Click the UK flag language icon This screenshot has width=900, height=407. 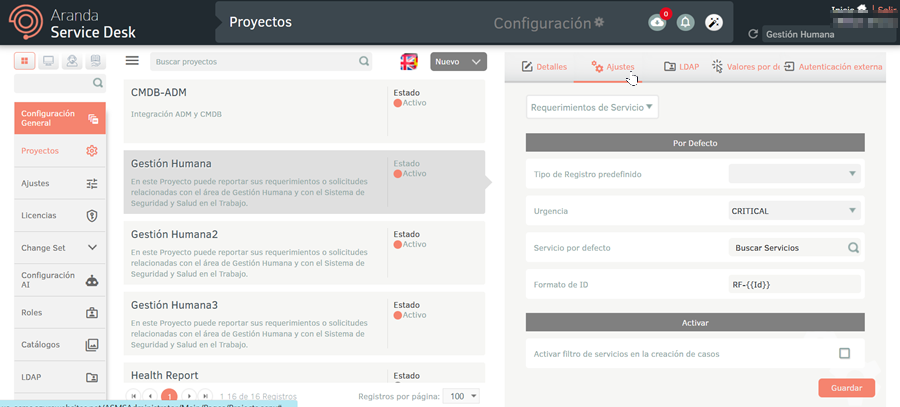pos(409,61)
